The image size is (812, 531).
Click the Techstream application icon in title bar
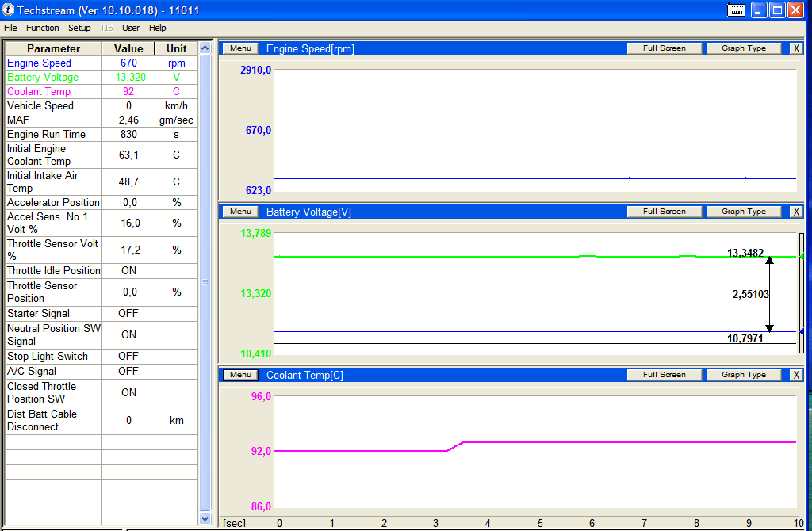click(8, 10)
